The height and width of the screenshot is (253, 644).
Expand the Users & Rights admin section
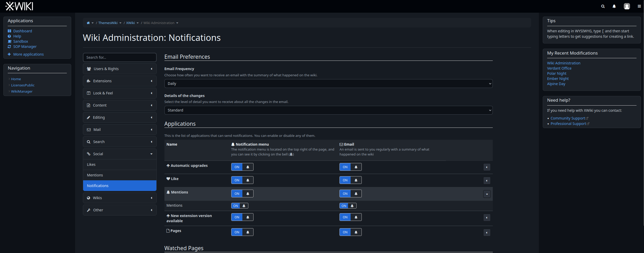pos(120,69)
